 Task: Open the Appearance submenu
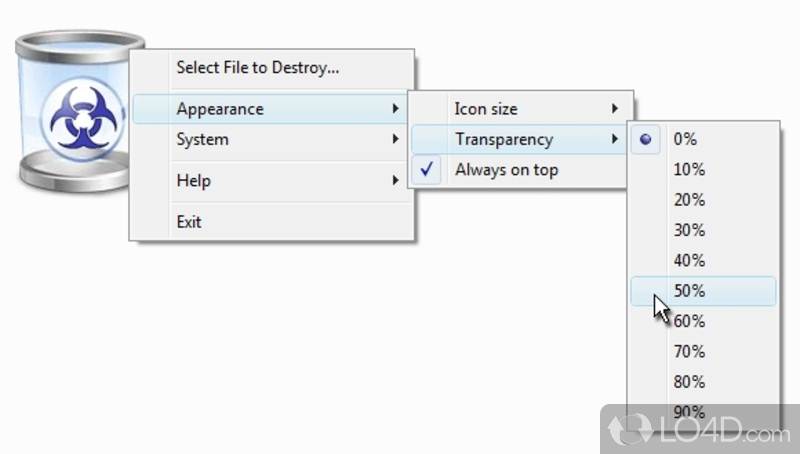pos(270,109)
